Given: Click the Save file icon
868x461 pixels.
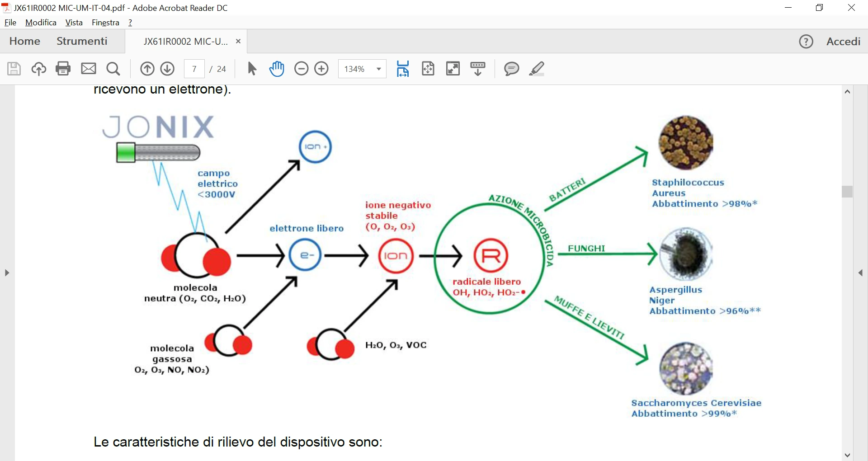Looking at the screenshot, I should (x=14, y=69).
